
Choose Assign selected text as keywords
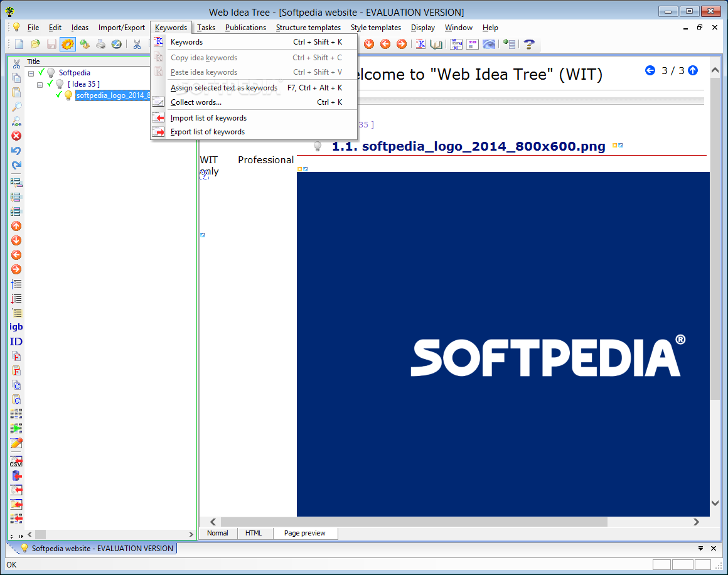[x=254, y=88]
